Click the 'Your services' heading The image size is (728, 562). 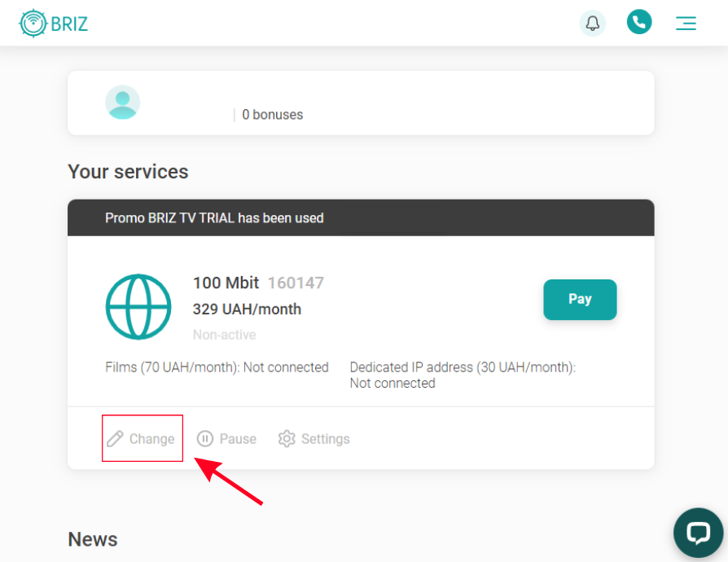[x=128, y=172]
